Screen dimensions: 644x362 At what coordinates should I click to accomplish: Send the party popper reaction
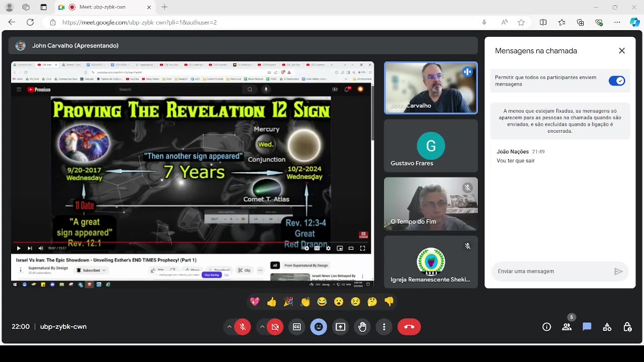(288, 302)
